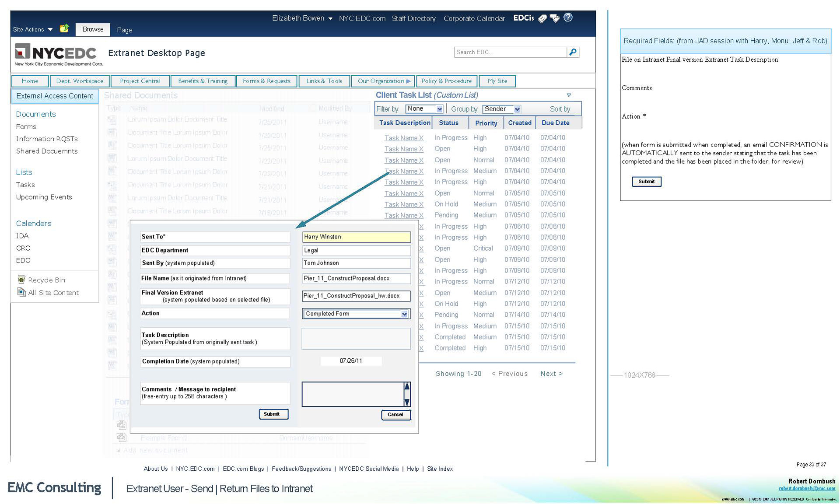
Task: Open the Recycle Bin icon in sidebar
Action: pyautogui.click(x=21, y=280)
